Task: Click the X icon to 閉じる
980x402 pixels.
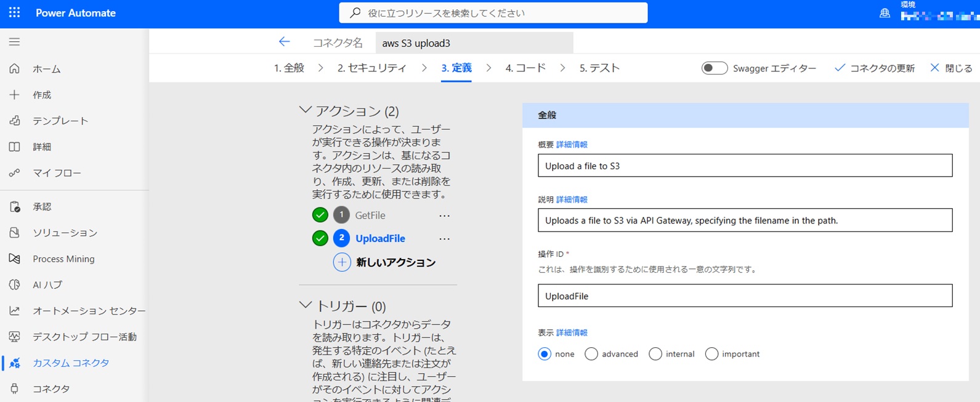Action: 934,68
